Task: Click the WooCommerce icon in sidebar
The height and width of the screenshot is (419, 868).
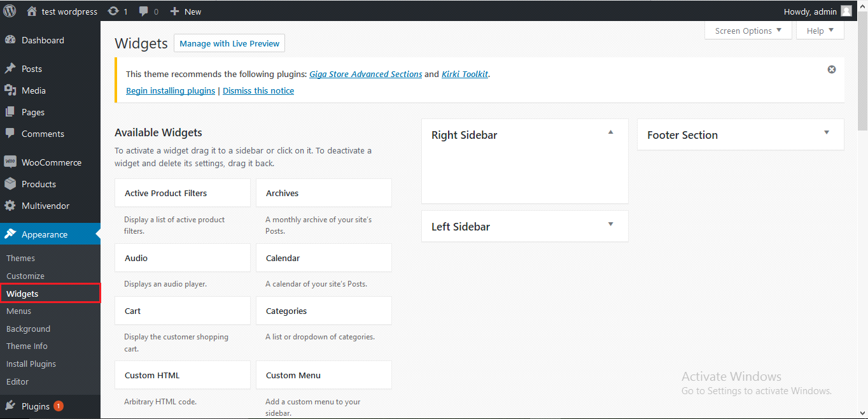Action: pyautogui.click(x=10, y=162)
